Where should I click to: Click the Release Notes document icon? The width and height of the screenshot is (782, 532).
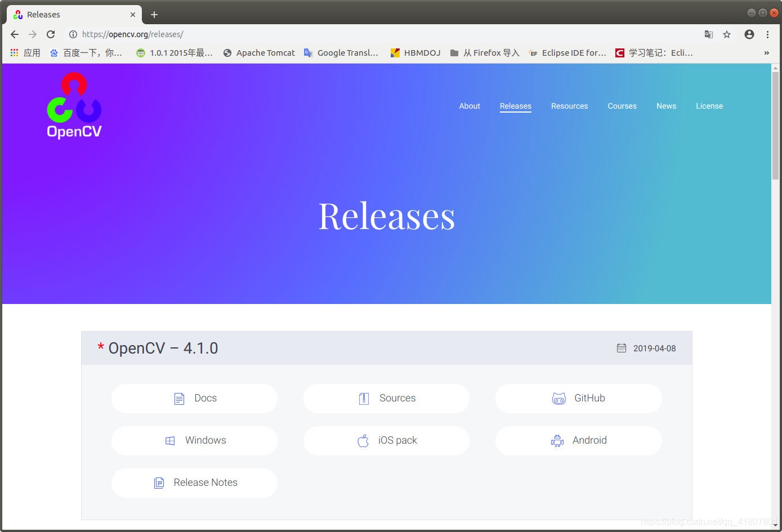coord(159,483)
